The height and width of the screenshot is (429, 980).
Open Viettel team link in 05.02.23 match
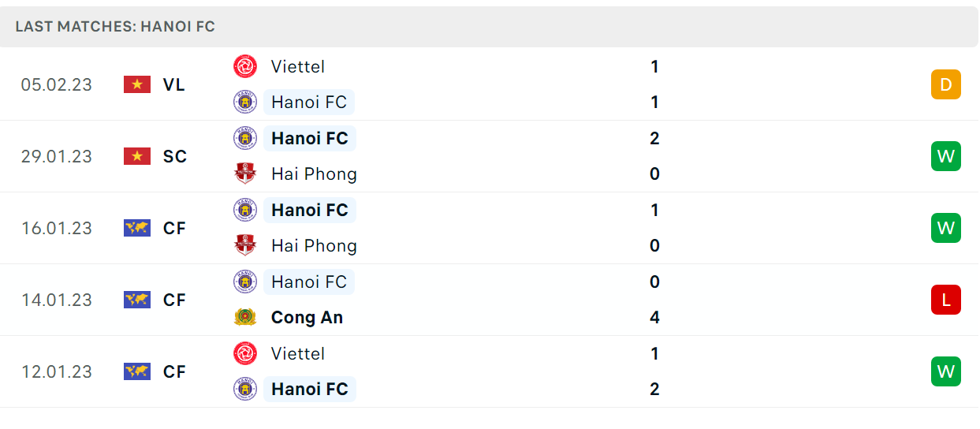pos(298,66)
